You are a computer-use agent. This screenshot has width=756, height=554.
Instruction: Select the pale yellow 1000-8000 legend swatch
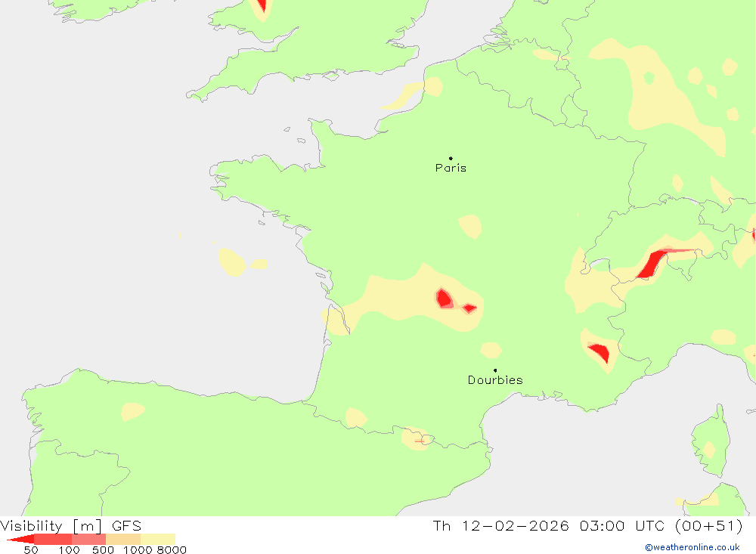click(158, 539)
